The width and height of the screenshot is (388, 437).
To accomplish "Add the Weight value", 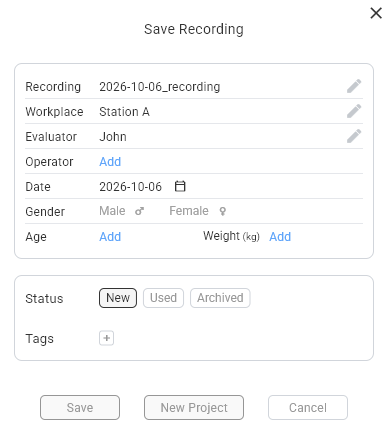I will pos(280,237).
